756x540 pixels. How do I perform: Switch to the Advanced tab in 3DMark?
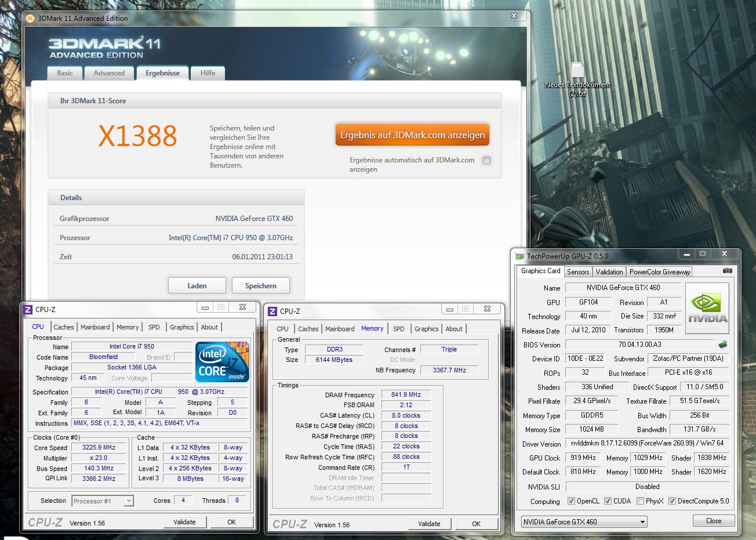(x=109, y=73)
